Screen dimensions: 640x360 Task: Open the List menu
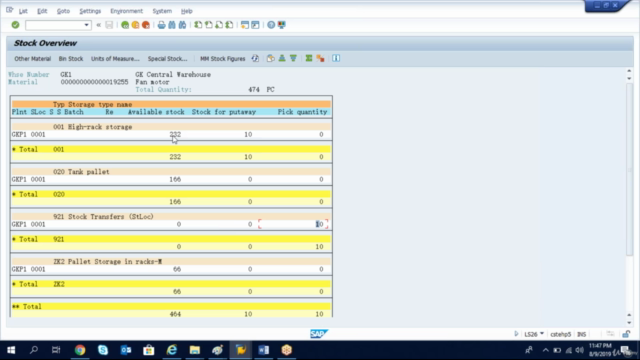click(23, 11)
